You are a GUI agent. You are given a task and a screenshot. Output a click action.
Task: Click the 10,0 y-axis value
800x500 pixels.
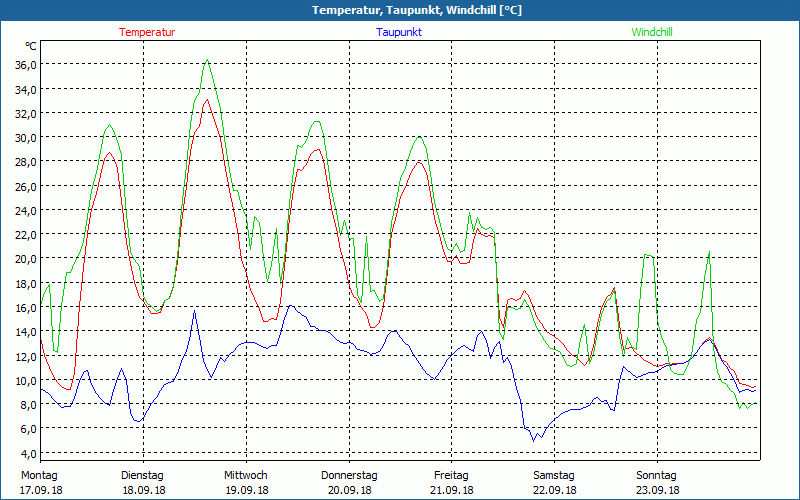[x=26, y=380]
